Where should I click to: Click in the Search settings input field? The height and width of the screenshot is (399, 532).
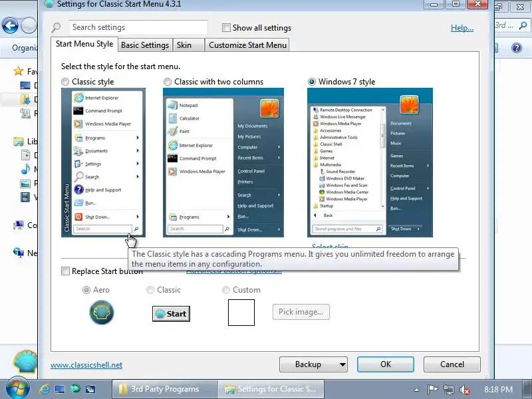pos(138,27)
